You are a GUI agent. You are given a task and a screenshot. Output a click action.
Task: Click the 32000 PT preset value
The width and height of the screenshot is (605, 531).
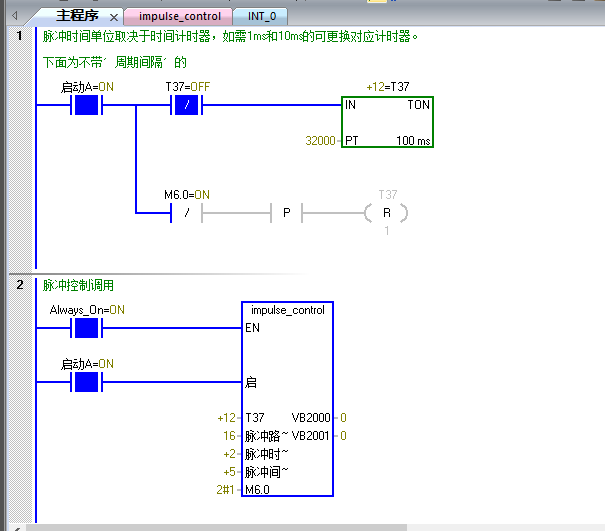[x=320, y=141]
